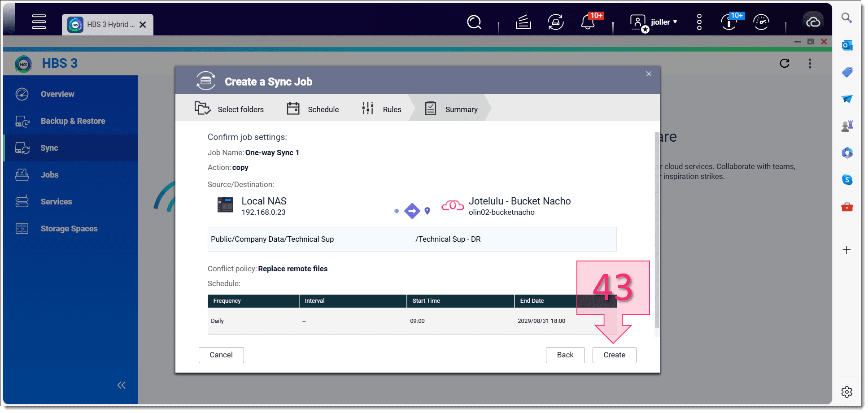Click the dialog vertical scrollbar
This screenshot has width=868, height=413.
(x=657, y=230)
